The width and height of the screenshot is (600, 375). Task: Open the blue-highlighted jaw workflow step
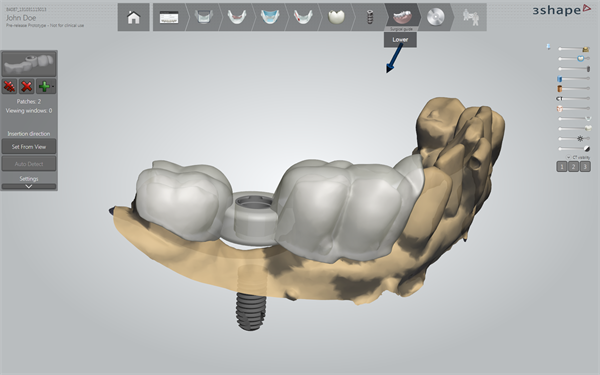coord(270,17)
